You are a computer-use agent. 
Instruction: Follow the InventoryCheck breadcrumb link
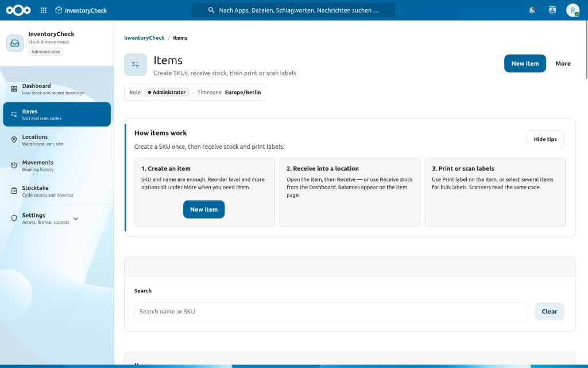144,37
